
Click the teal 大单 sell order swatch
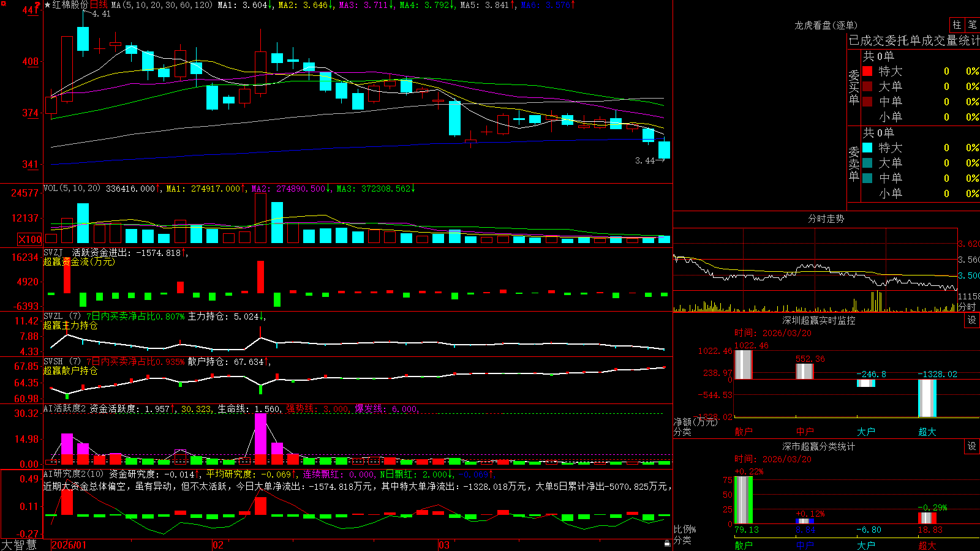tap(867, 163)
